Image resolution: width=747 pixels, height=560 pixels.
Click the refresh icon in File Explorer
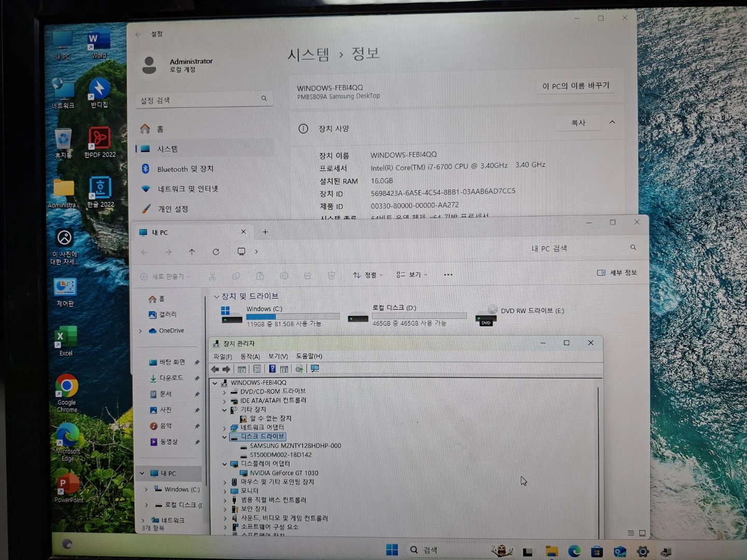(216, 251)
